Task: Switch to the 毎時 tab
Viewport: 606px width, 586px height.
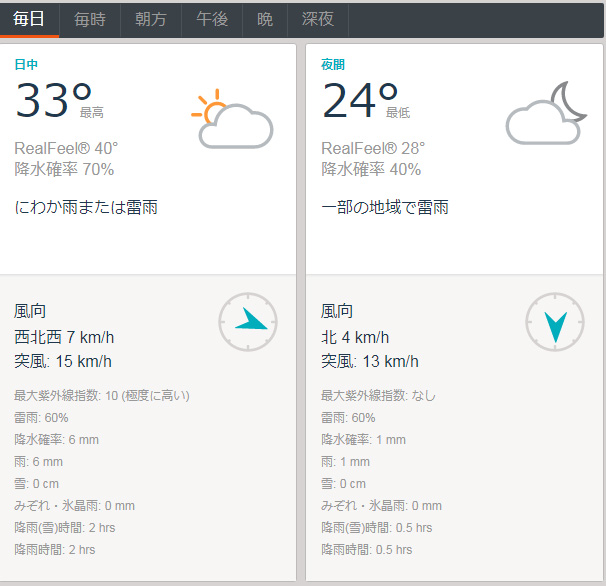Action: pos(90,20)
